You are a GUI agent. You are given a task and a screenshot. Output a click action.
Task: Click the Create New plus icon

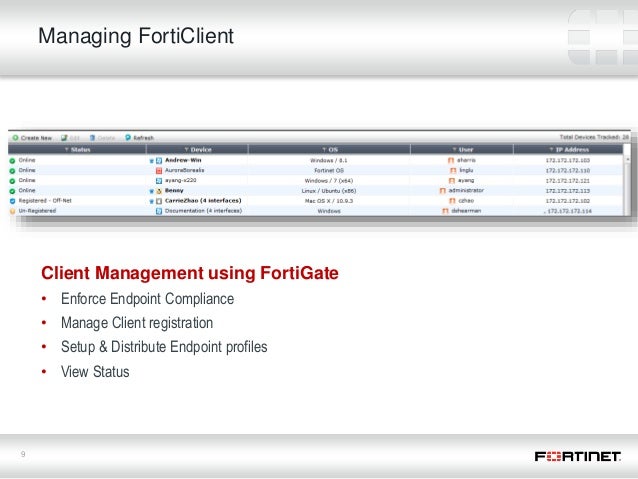[15, 138]
